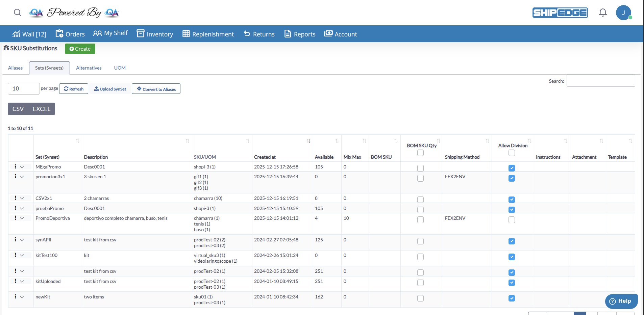Click the sort arrows on Created at column
644x315 pixels.
point(308,141)
